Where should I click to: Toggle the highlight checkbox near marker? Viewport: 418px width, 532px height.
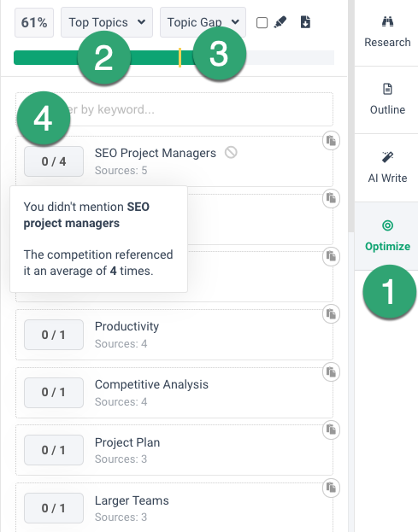pyautogui.click(x=262, y=23)
